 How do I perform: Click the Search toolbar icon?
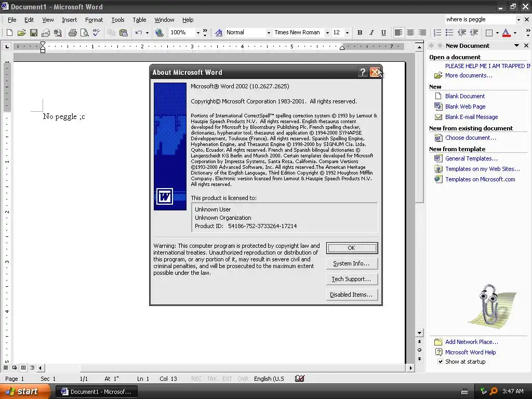[58, 33]
